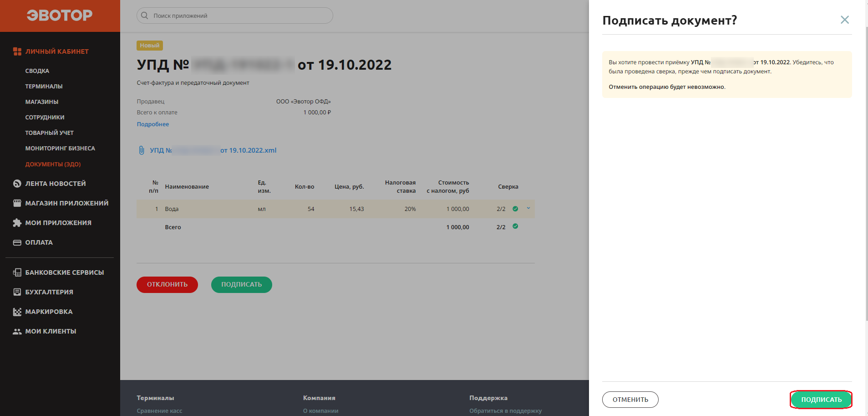Close the Подписать документ dialog
Screen dimensions: 868x416
(845, 20)
